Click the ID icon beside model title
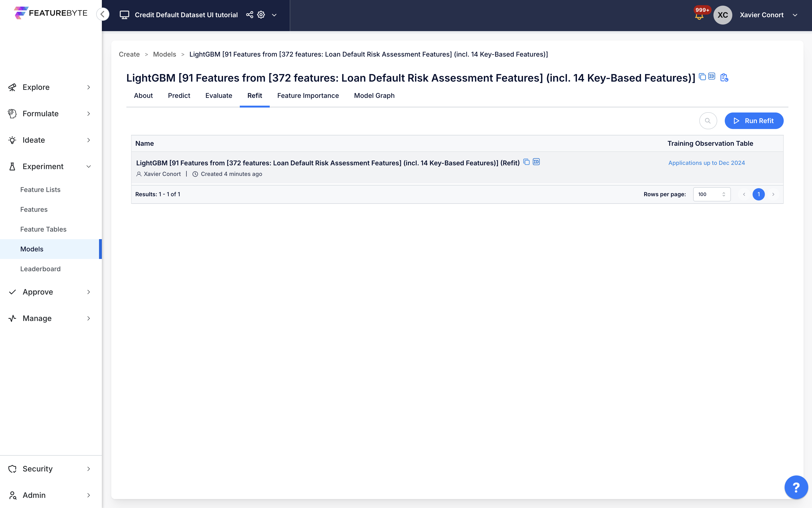 tap(712, 76)
